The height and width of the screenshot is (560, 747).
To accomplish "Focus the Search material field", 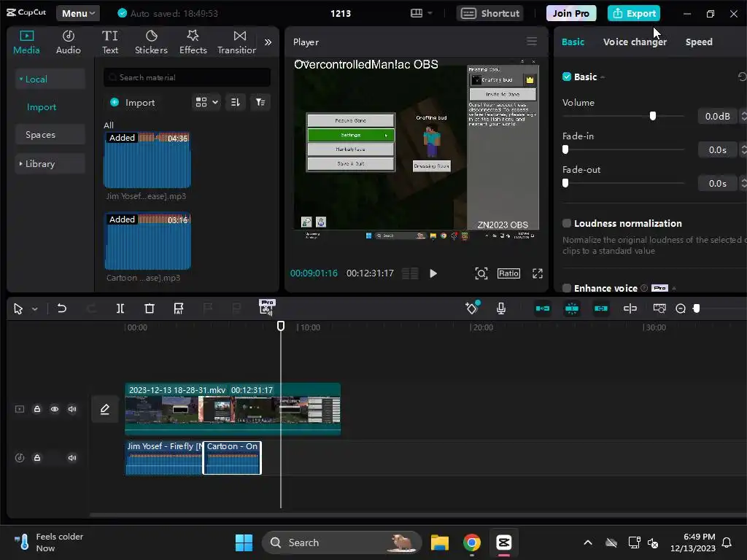I will 187,77.
